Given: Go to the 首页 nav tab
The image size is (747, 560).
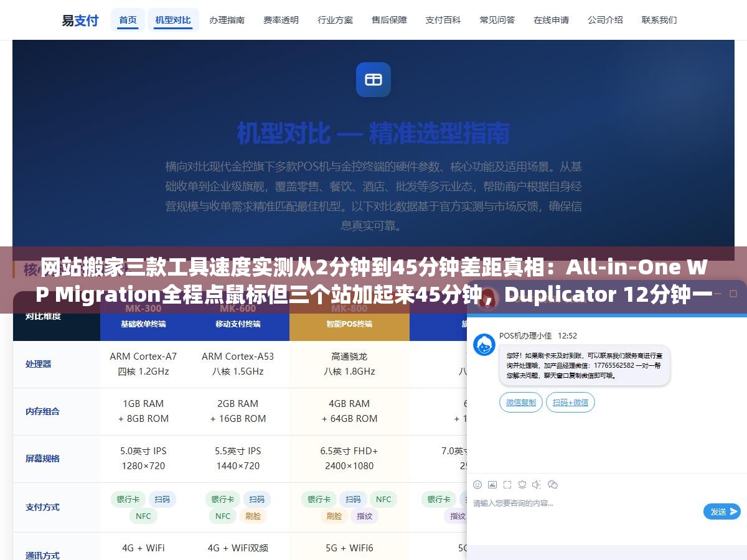Looking at the screenshot, I should (128, 20).
